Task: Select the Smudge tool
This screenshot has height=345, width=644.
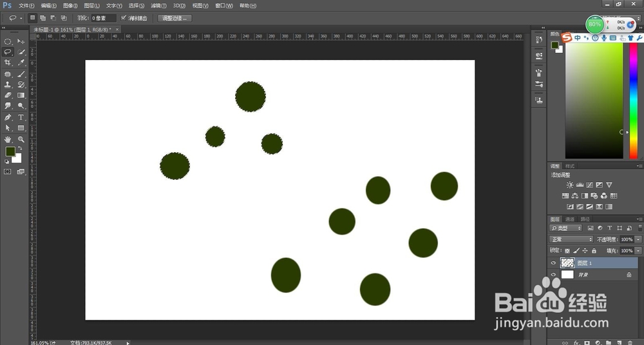Action: click(x=7, y=106)
